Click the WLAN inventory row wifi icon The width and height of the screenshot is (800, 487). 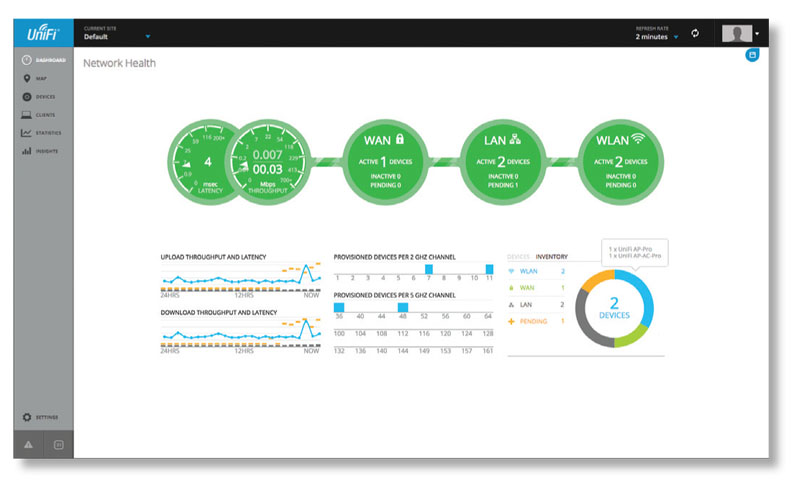coord(511,271)
